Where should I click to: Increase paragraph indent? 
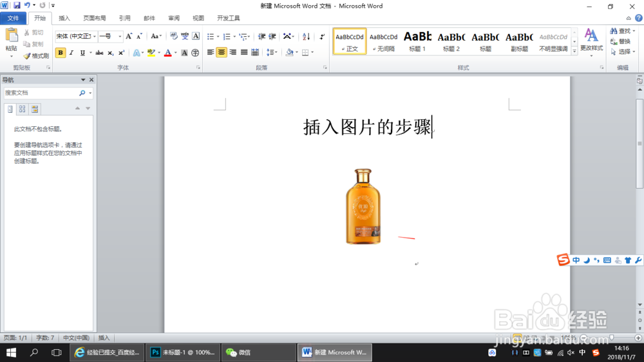coord(272,36)
